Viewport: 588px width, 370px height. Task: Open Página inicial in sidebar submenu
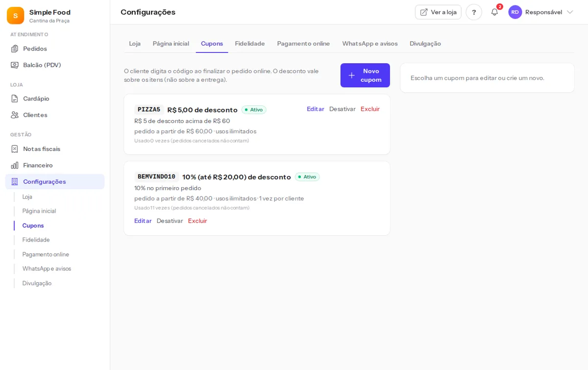pos(39,211)
